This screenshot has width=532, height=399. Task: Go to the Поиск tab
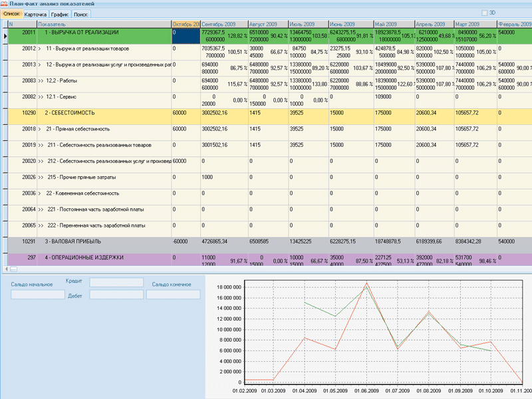(x=80, y=13)
